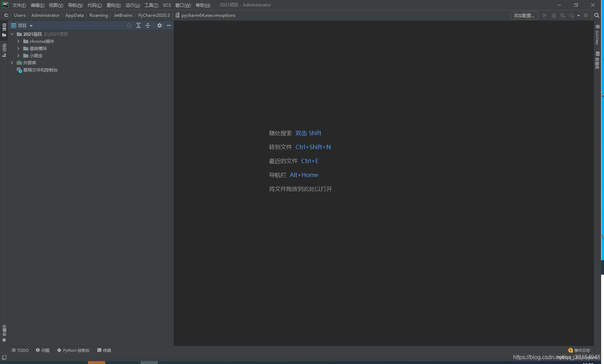
Task: Select the chrome插件 folder row
Action: click(91, 41)
